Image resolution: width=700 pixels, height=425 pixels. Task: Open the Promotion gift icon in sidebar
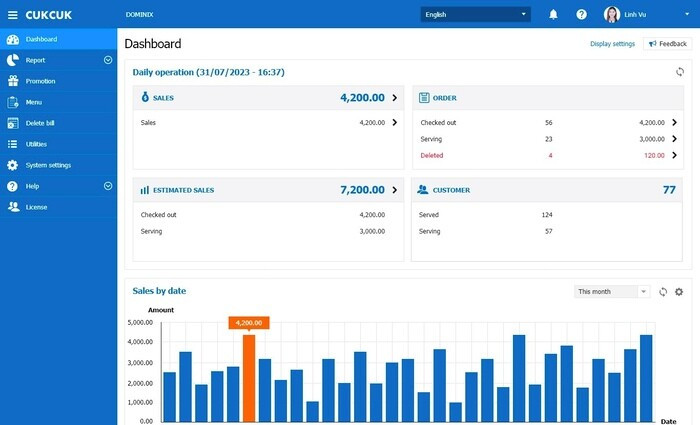click(x=13, y=81)
